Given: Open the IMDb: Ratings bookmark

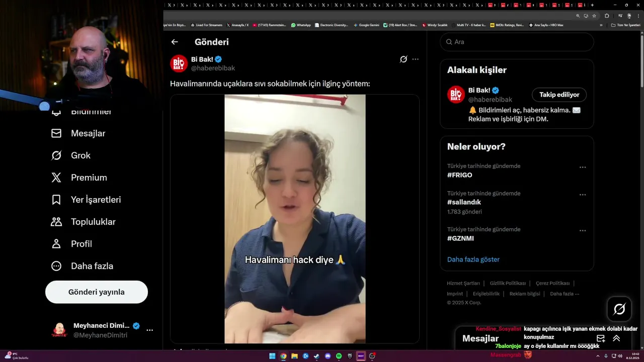Looking at the screenshot, I should 507,25.
